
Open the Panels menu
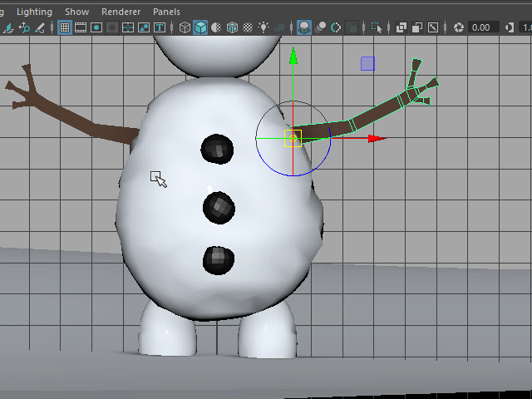point(166,12)
